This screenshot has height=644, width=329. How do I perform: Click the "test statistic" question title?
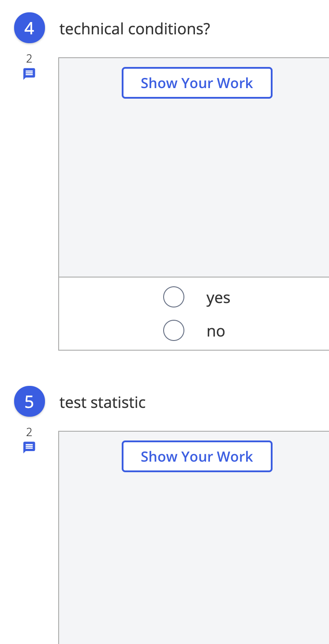[x=102, y=402]
